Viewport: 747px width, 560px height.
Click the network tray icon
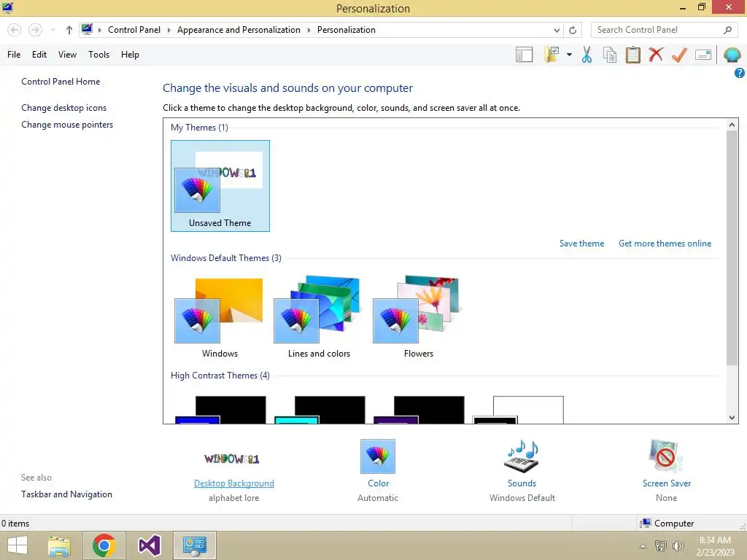[661, 546]
